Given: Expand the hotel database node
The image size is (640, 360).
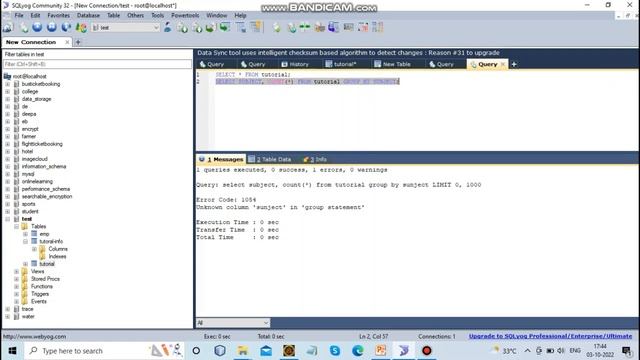Looking at the screenshot, I should pyautogui.click(x=7, y=151).
